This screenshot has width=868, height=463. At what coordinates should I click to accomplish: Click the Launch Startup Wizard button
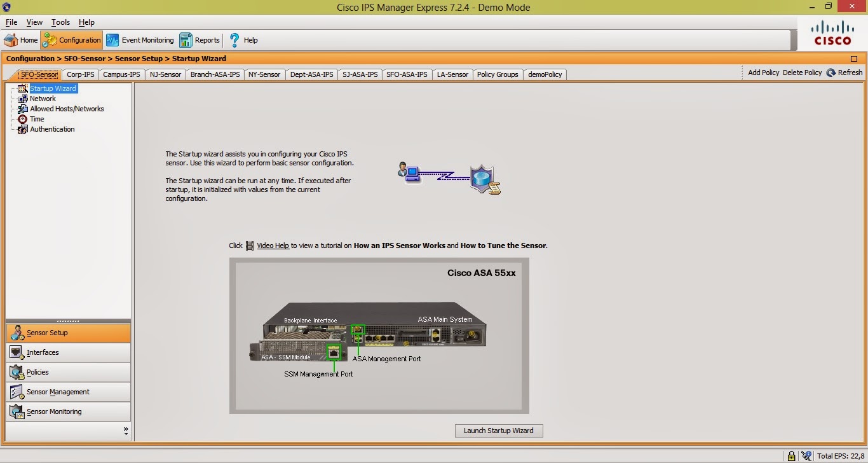coord(499,431)
